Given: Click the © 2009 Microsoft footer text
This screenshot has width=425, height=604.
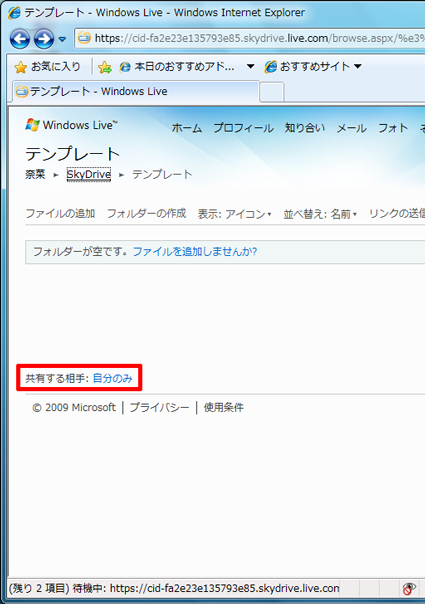Looking at the screenshot, I should tap(74, 407).
